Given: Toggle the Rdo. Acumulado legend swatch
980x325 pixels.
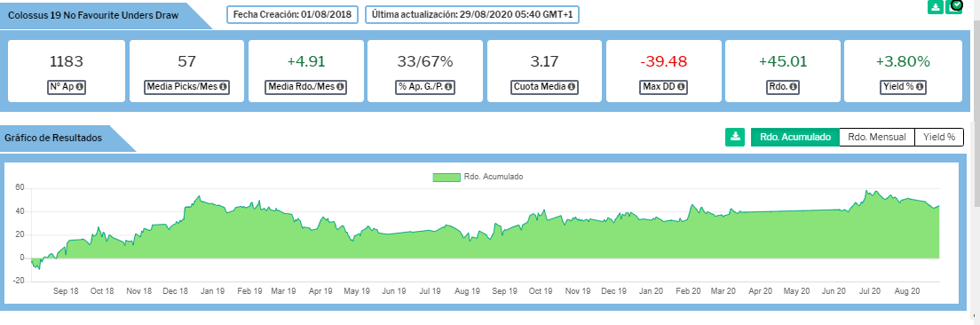Looking at the screenshot, I should (447, 177).
